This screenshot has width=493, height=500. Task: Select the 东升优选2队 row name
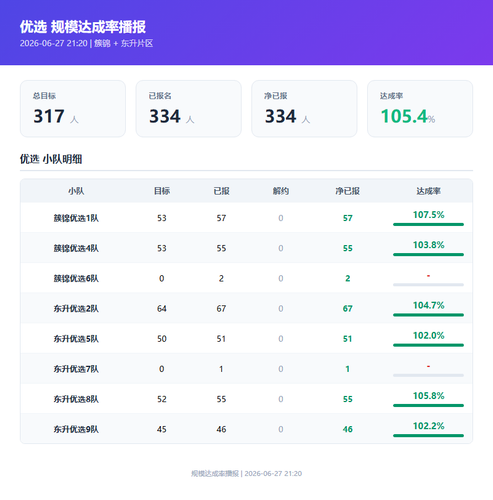(x=76, y=309)
